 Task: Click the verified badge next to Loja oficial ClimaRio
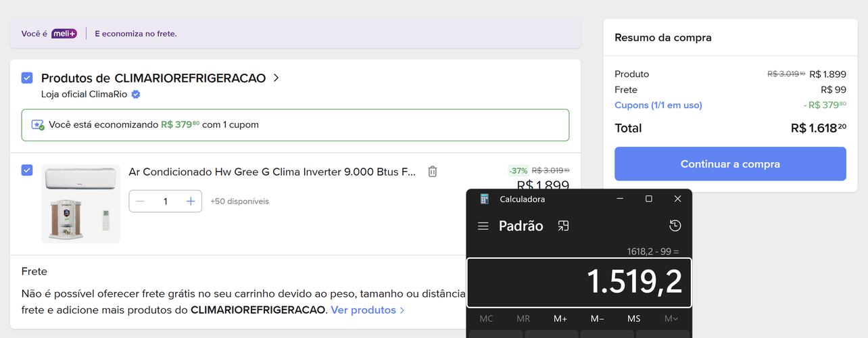point(136,95)
